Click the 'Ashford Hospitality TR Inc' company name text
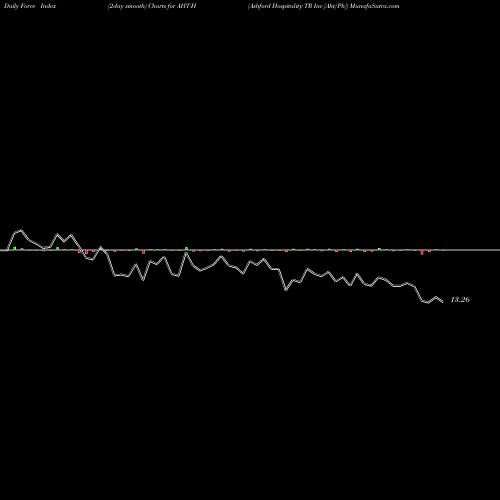 (286, 6)
